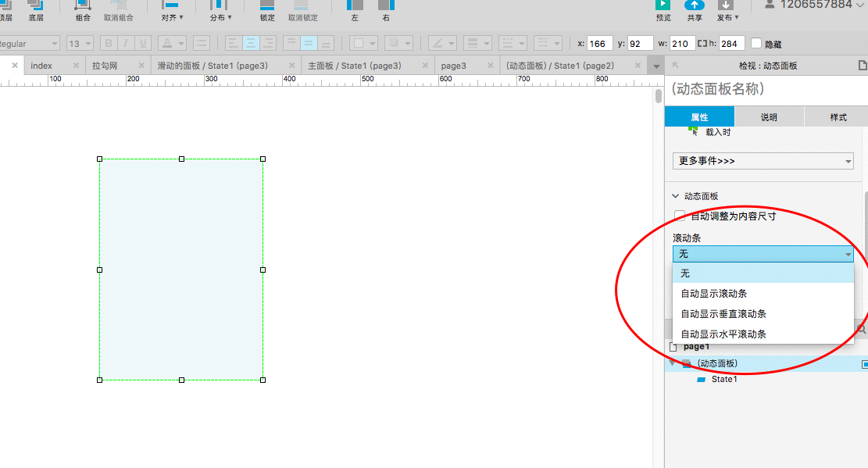
Task: Click the 取消组合 ungroup icon
Action: pos(119,7)
